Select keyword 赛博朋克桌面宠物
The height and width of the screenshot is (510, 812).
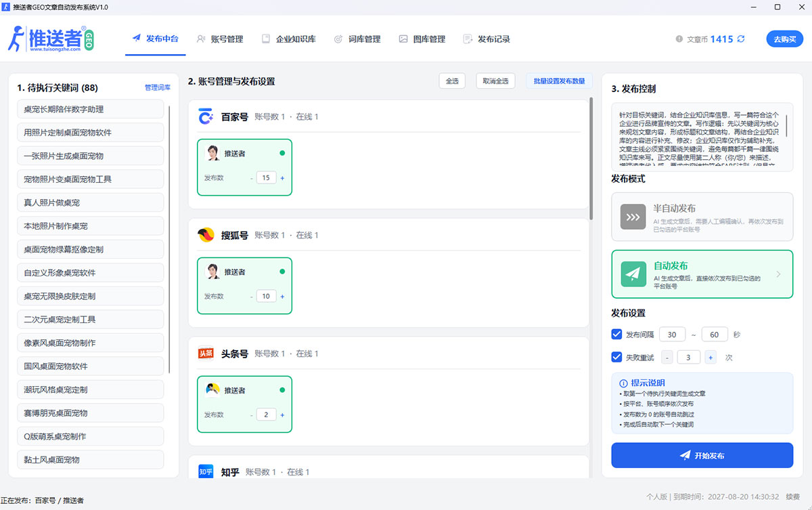91,412
